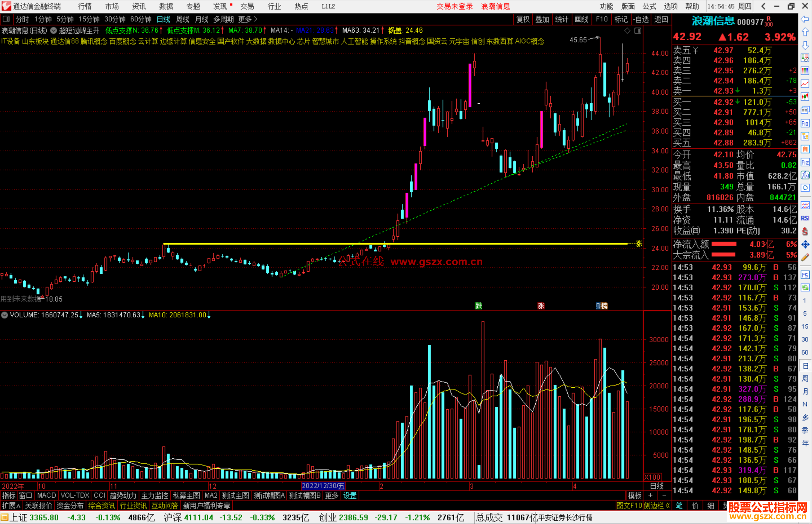Toggle the VOLUME indicator round toggle

(x=5, y=315)
